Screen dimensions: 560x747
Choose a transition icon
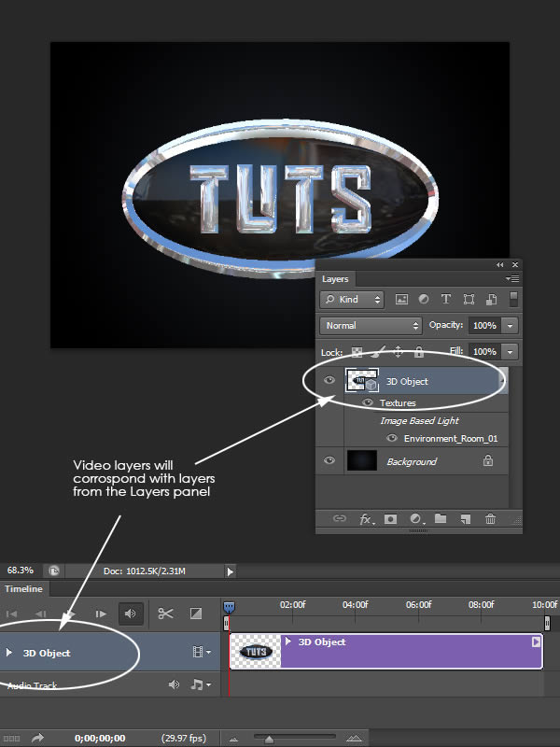(x=196, y=613)
